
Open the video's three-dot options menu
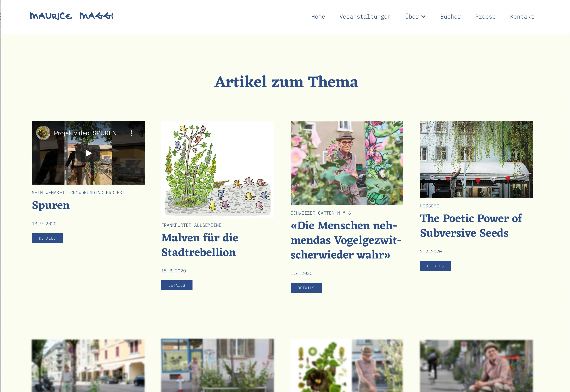pos(131,133)
